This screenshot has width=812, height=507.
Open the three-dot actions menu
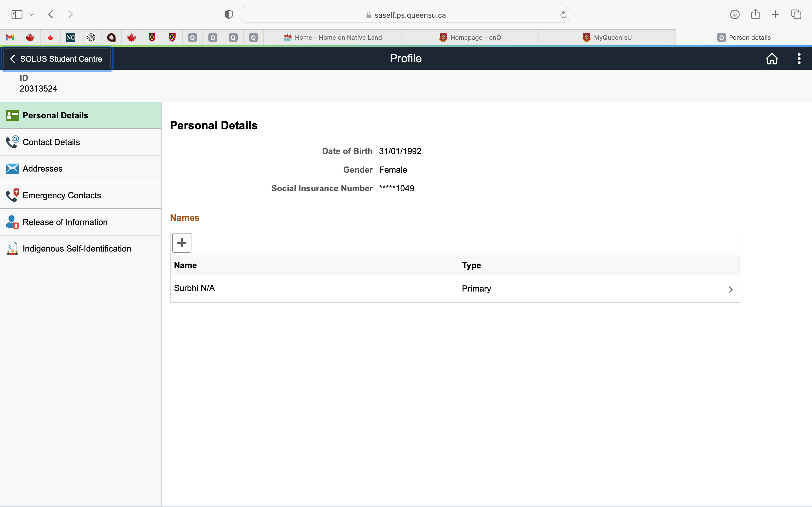pos(799,59)
